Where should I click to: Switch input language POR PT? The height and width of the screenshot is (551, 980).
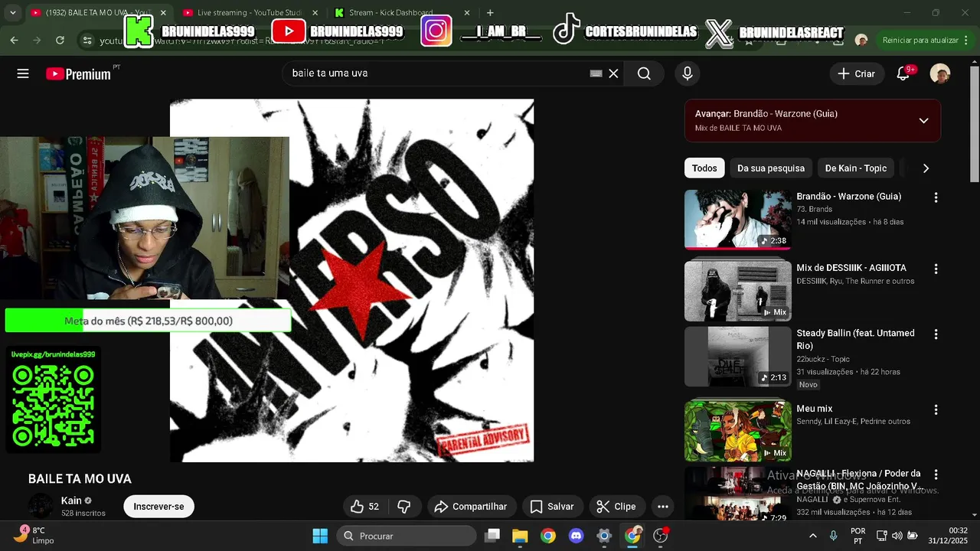click(x=858, y=536)
